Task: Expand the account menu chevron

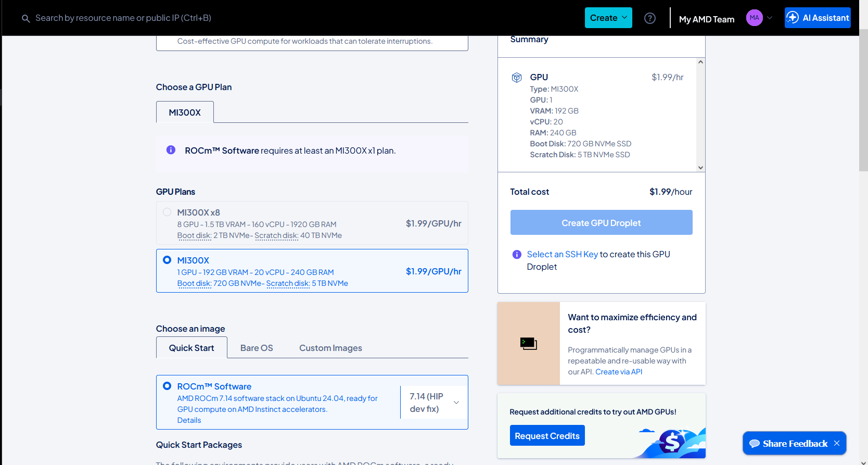Action: (770, 18)
